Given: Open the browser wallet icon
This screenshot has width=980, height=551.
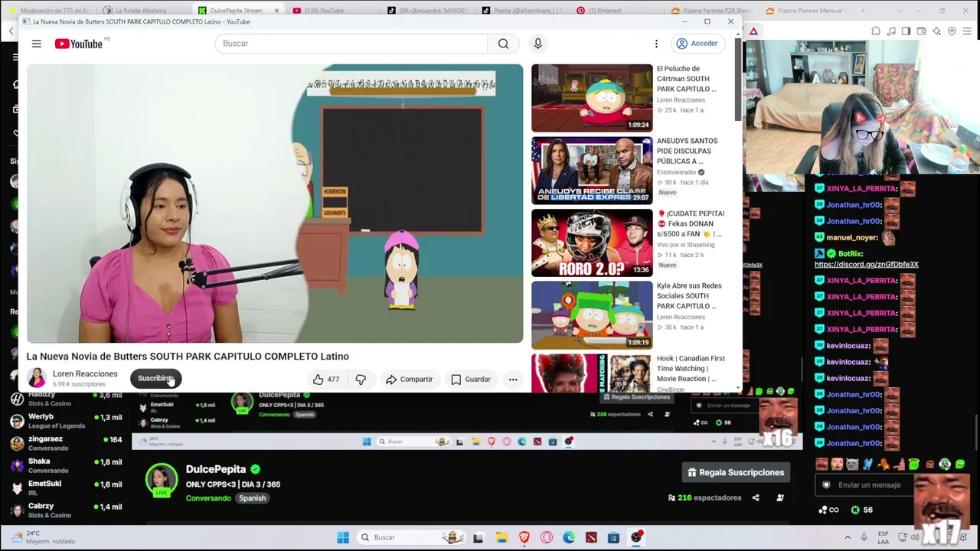Looking at the screenshot, I should (x=921, y=31).
